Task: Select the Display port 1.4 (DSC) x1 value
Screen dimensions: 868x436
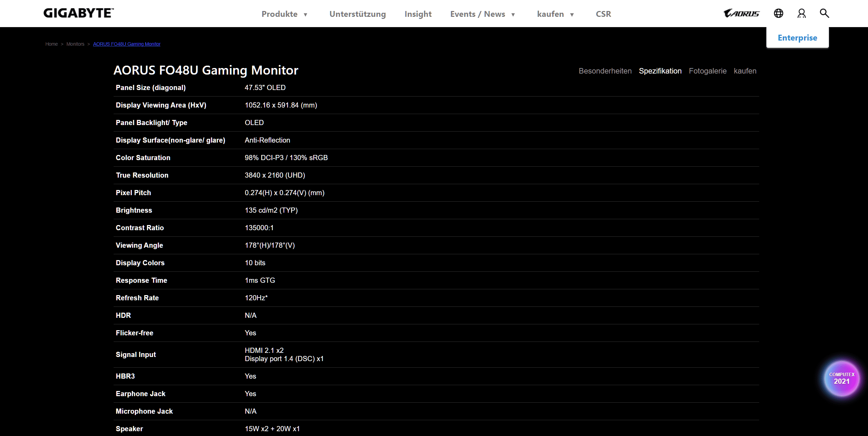Action: tap(284, 359)
